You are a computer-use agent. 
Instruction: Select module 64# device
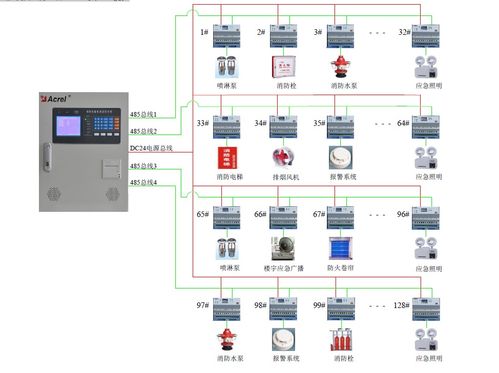(x=426, y=127)
